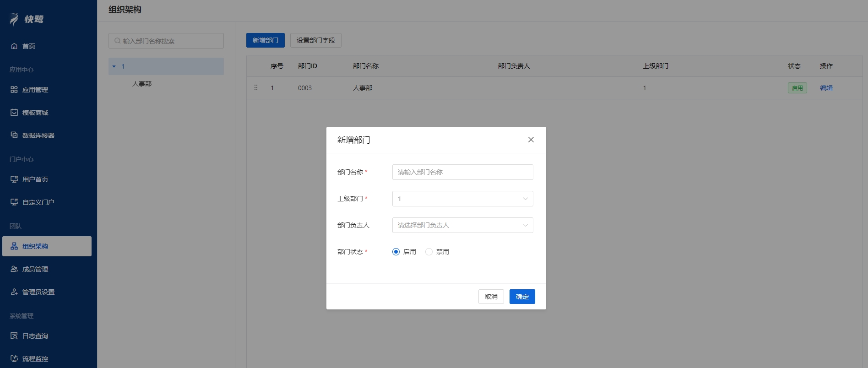Select 人事部 in the department tree

click(x=142, y=84)
